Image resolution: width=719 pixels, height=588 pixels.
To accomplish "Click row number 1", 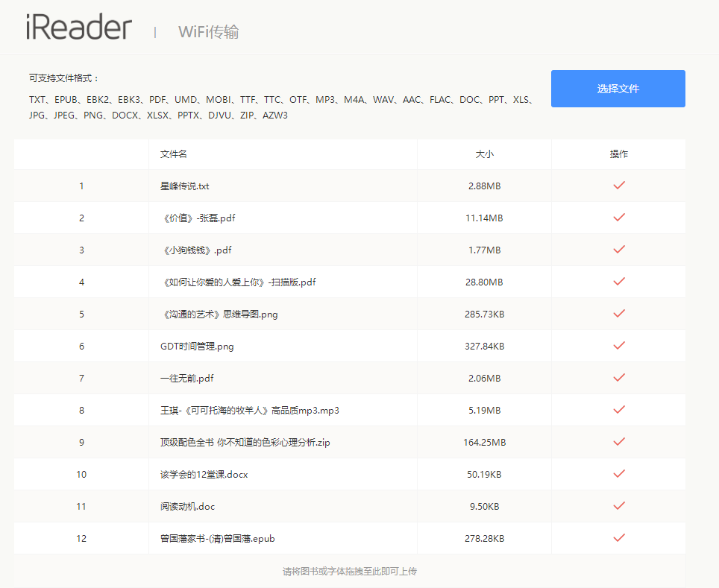I will pyautogui.click(x=81, y=186).
